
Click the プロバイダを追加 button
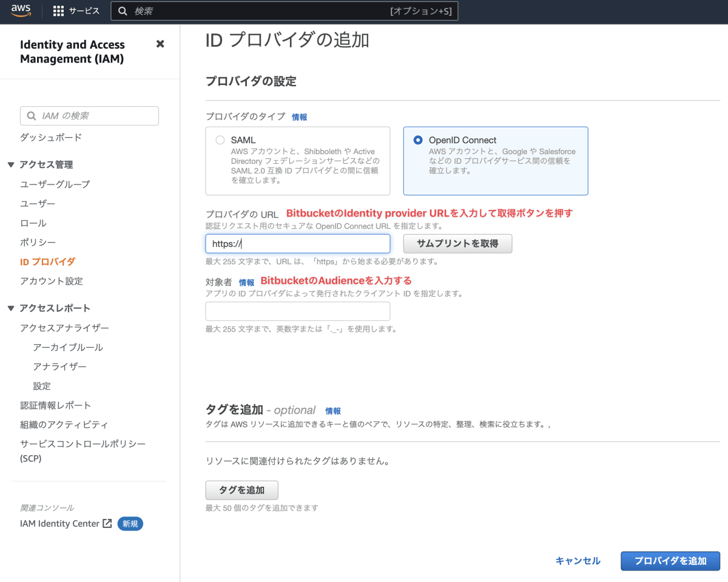pos(670,561)
